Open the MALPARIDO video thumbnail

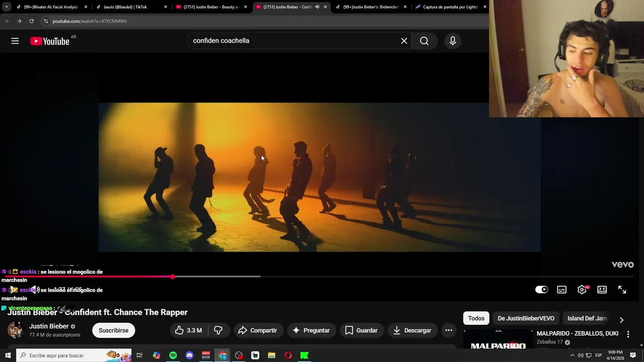point(498,339)
